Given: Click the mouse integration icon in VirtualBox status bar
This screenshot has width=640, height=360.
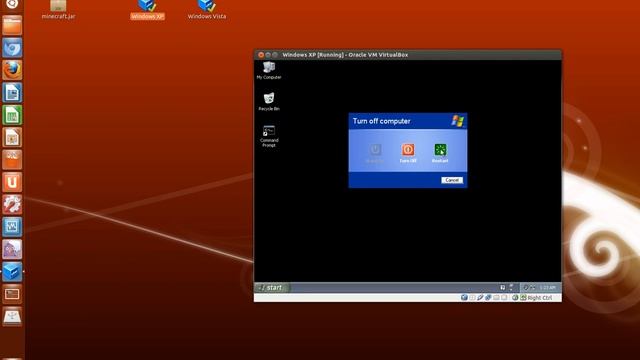Looking at the screenshot, I should tap(515, 298).
